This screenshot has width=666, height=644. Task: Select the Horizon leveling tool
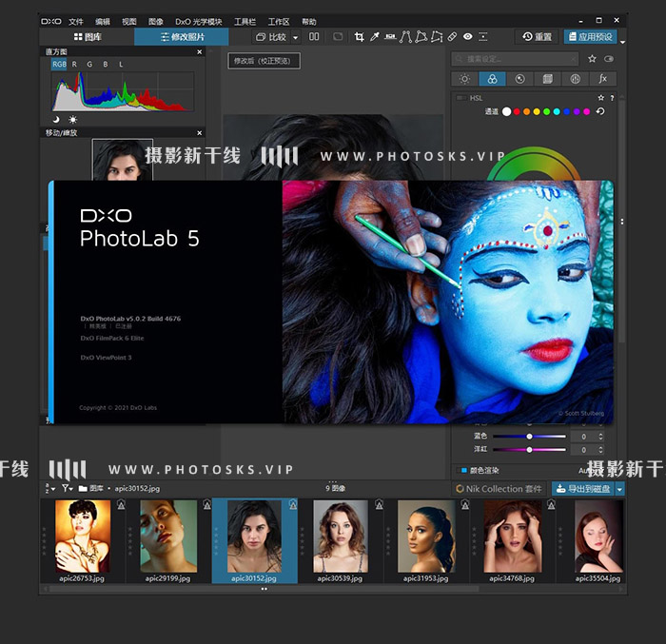(390, 37)
